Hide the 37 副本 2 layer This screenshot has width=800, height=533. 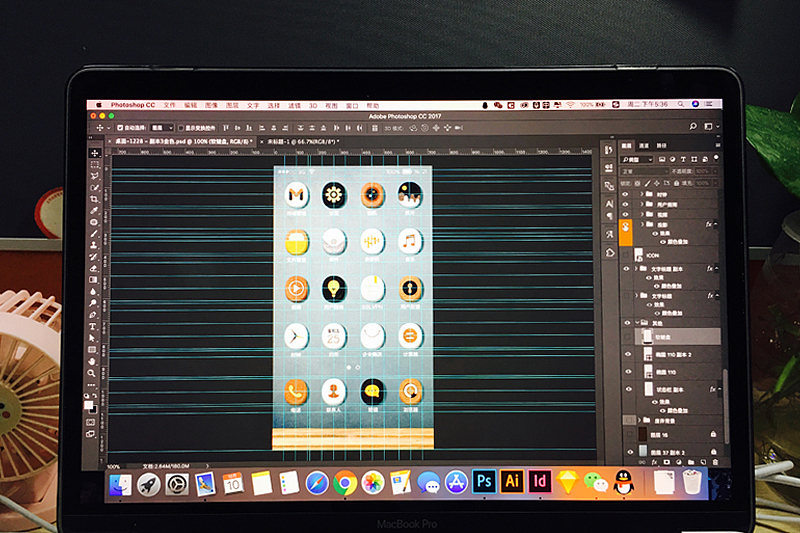coord(630,452)
